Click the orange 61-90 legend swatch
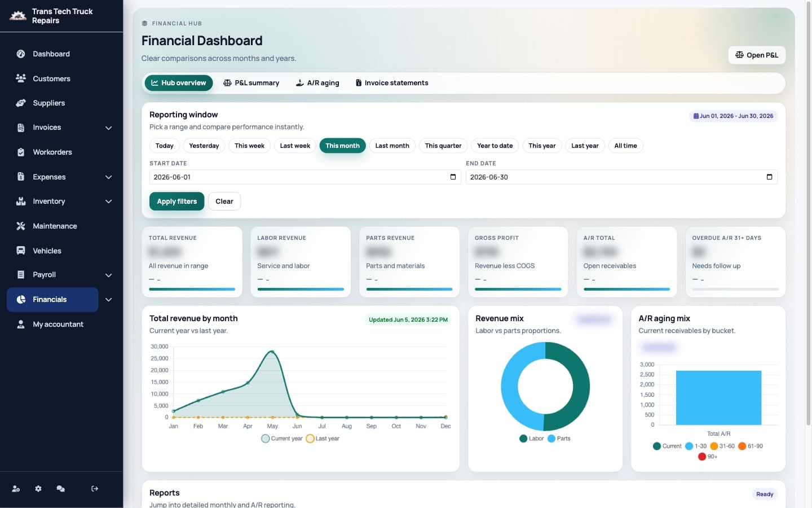The image size is (812, 508). (742, 446)
